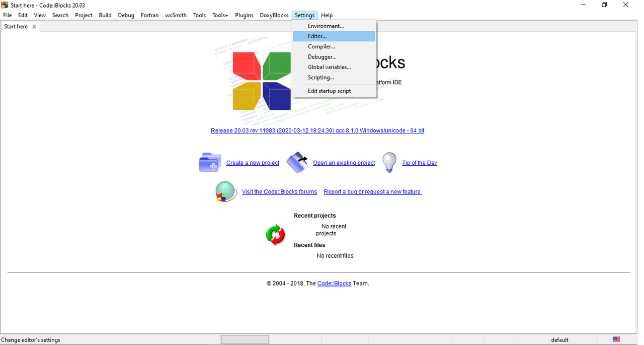This screenshot has height=345, width=644.
Task: Click 'default' in the status bar
Action: 560,340
